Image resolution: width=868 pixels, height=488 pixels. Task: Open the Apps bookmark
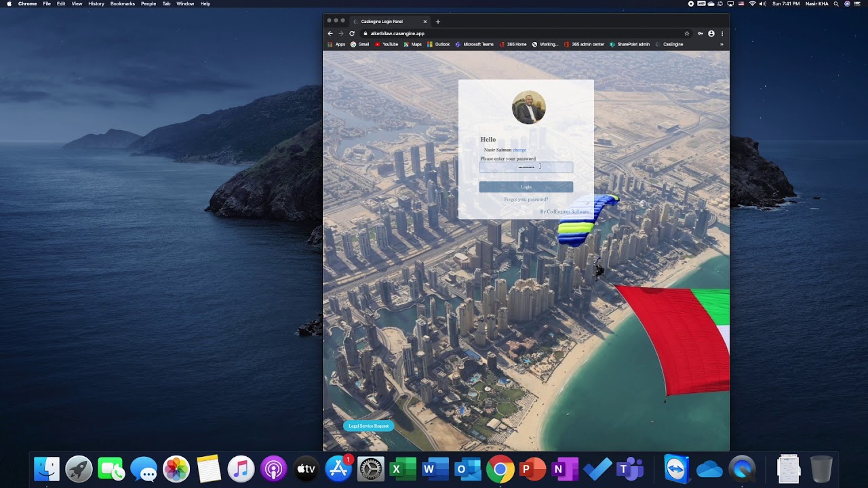336,44
